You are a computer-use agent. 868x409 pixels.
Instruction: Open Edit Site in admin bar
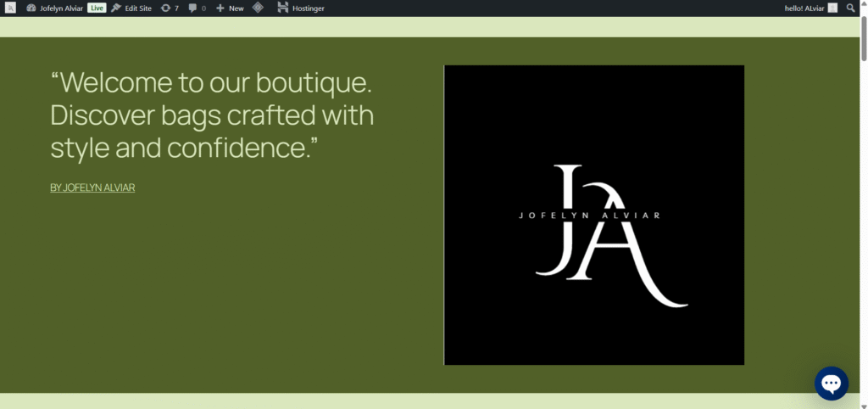(x=132, y=8)
